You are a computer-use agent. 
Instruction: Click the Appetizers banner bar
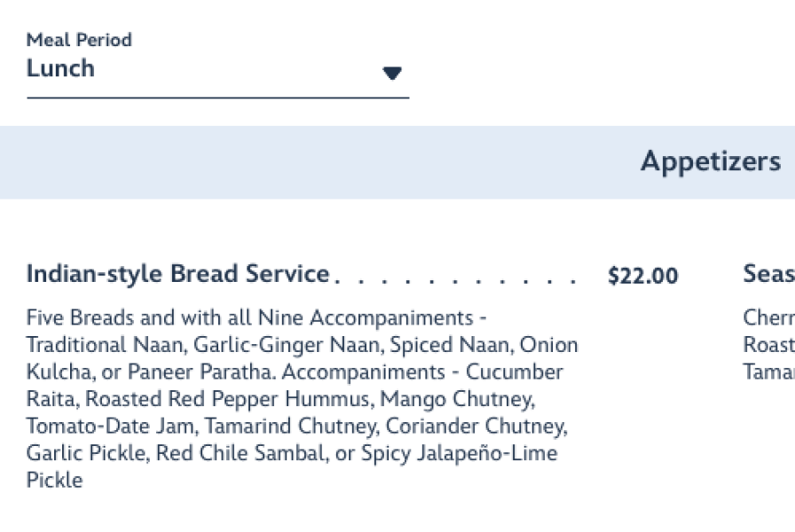click(x=397, y=161)
